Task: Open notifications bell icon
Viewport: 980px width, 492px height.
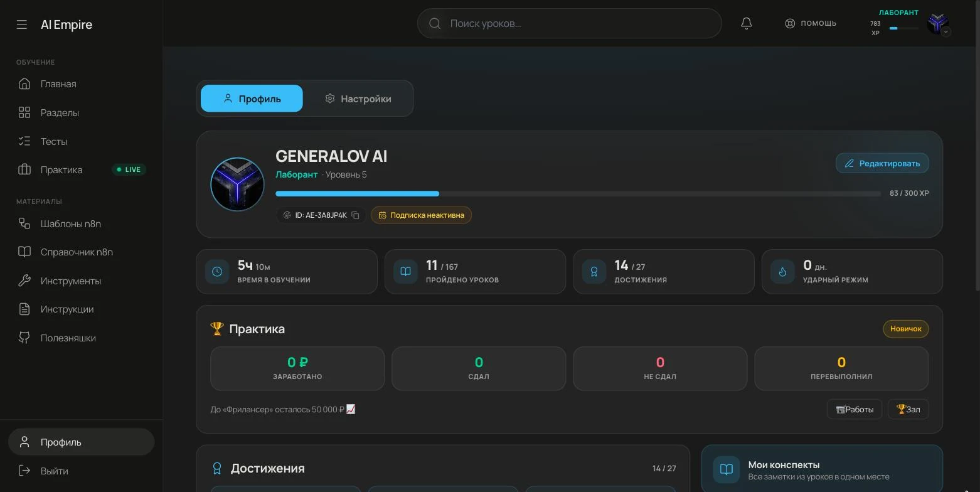Action: pos(746,23)
